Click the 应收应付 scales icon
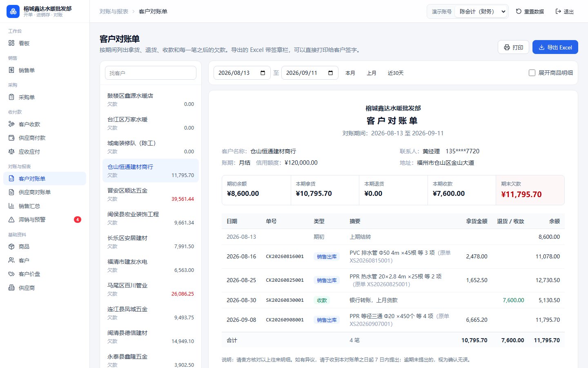588x368 pixels. (11, 151)
